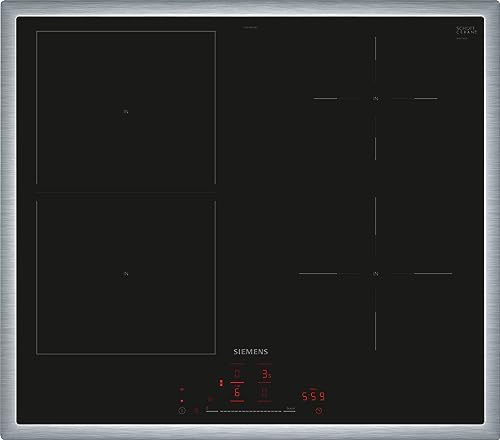Tap the dim symbol next to power button
This screenshot has width=500, height=440.
click(196, 411)
